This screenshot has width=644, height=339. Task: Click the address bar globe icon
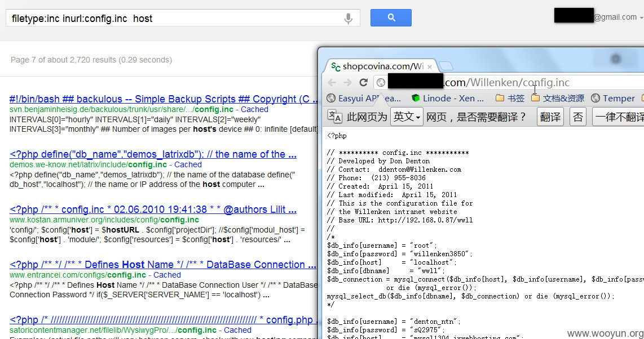click(381, 82)
